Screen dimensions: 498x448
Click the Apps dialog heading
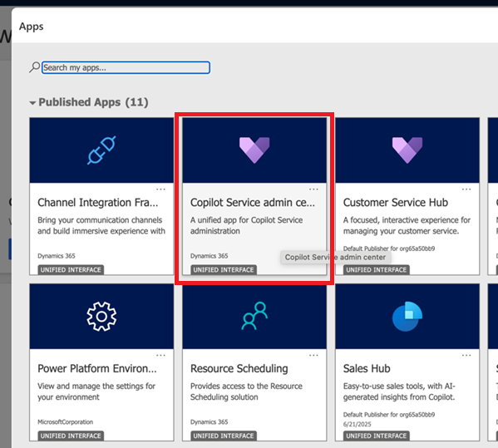pyautogui.click(x=31, y=27)
